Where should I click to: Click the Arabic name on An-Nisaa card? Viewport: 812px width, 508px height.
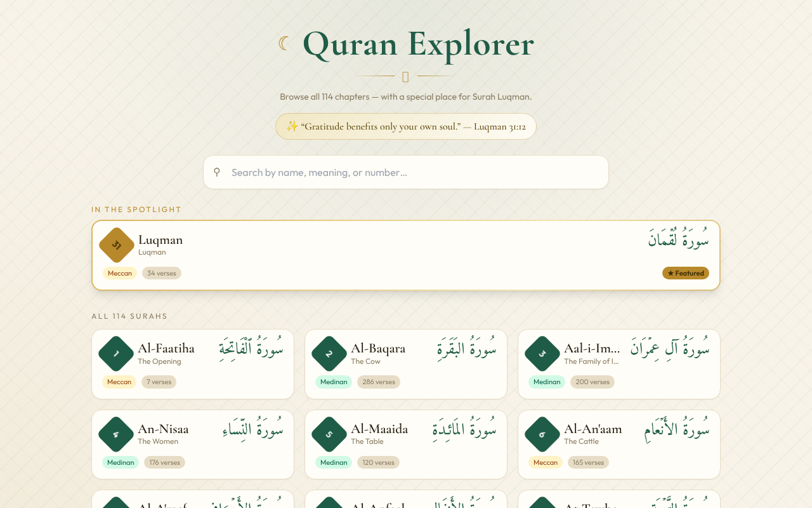point(253,429)
